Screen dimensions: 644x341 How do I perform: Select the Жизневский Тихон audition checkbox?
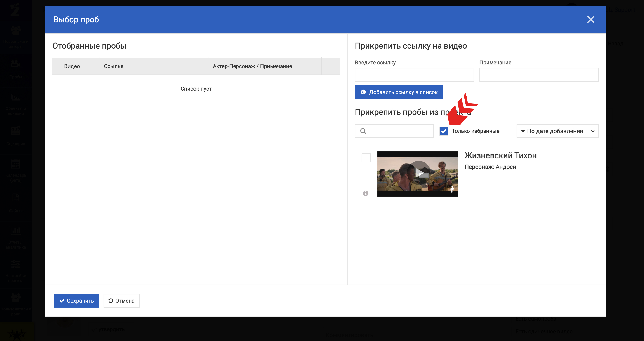[366, 158]
